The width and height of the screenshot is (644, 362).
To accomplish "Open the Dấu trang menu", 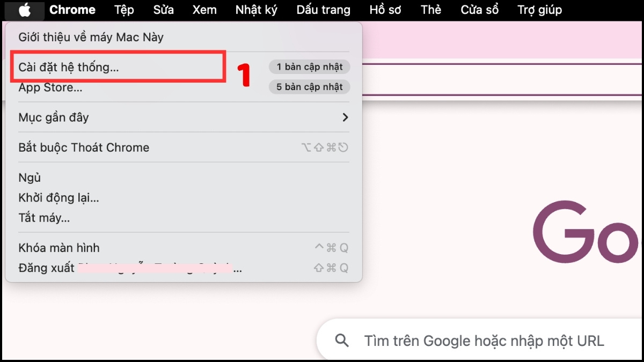I will point(323,10).
